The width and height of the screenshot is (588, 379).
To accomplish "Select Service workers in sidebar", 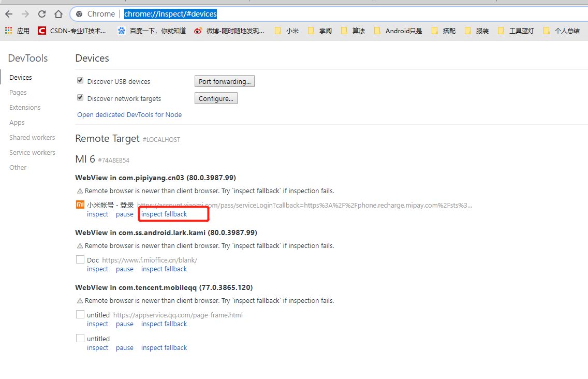I will coord(32,152).
